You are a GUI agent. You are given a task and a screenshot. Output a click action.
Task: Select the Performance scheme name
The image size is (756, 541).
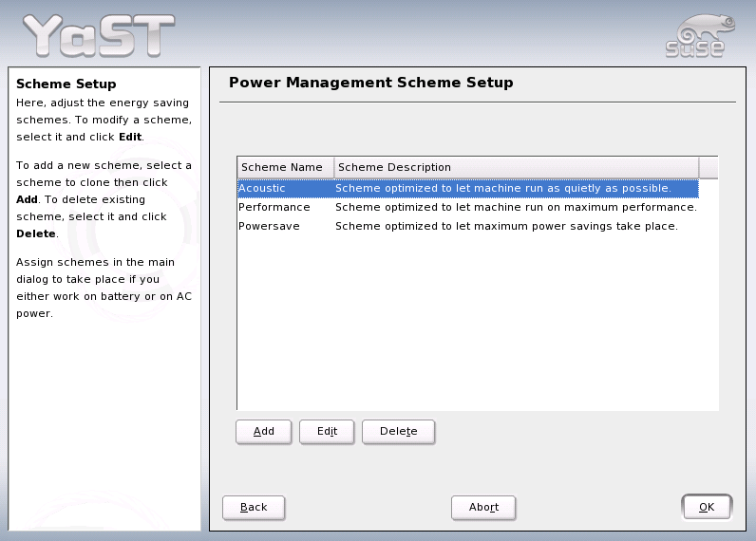(x=274, y=207)
